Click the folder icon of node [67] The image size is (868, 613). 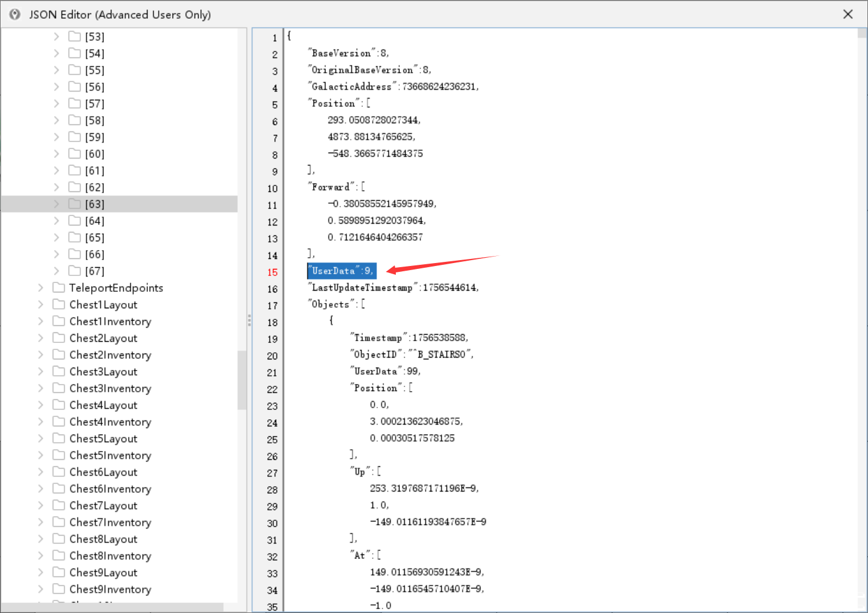(75, 271)
